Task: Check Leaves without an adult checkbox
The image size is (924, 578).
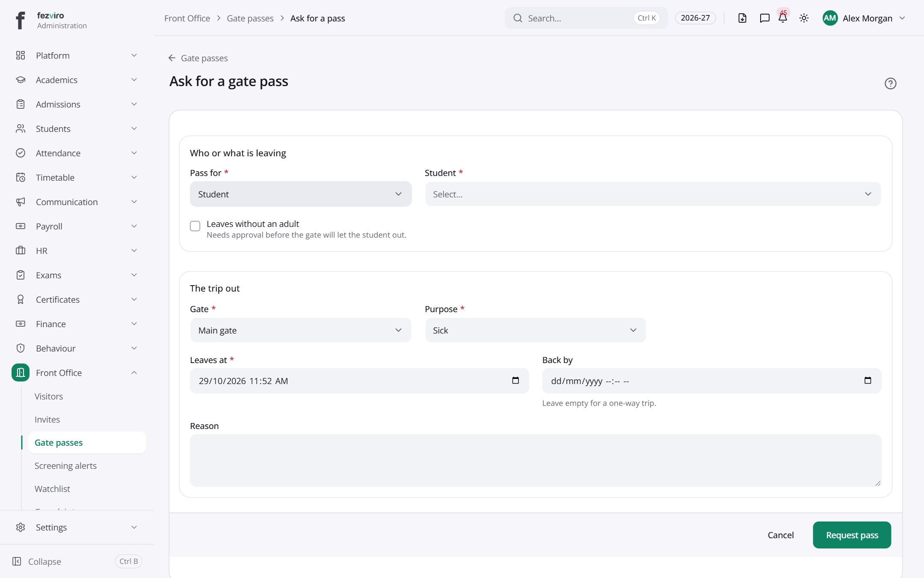Action: (195, 226)
